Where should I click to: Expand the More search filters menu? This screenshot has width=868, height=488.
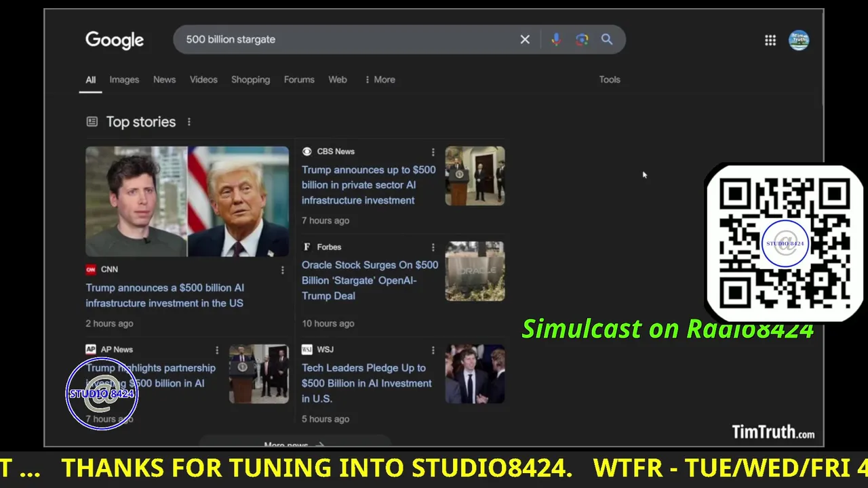[x=380, y=79]
